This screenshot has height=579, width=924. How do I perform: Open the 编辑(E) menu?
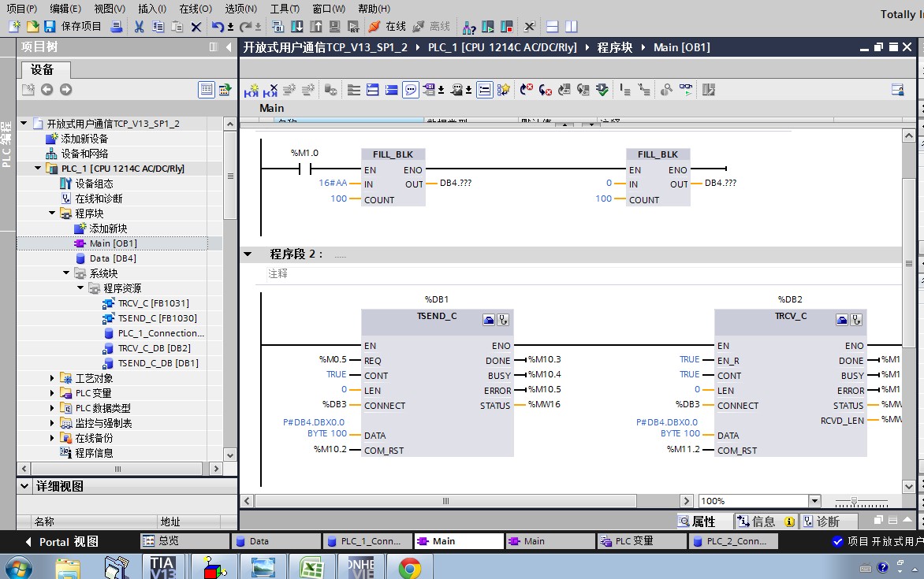[x=65, y=9]
